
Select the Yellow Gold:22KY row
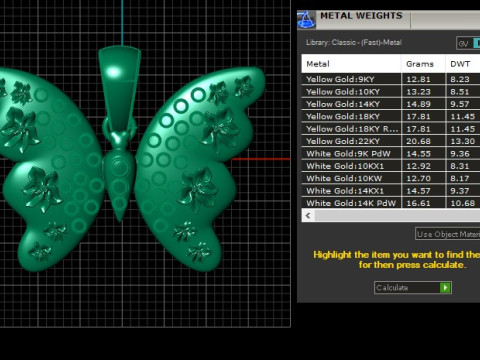[391, 141]
